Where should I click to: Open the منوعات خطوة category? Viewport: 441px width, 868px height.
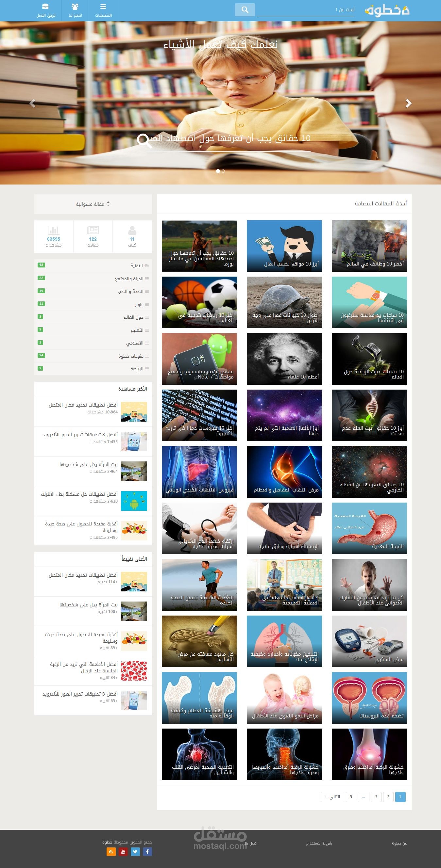(x=93, y=356)
